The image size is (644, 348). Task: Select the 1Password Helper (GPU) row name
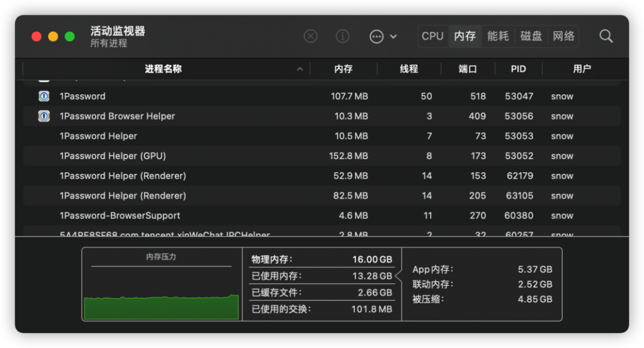(113, 156)
